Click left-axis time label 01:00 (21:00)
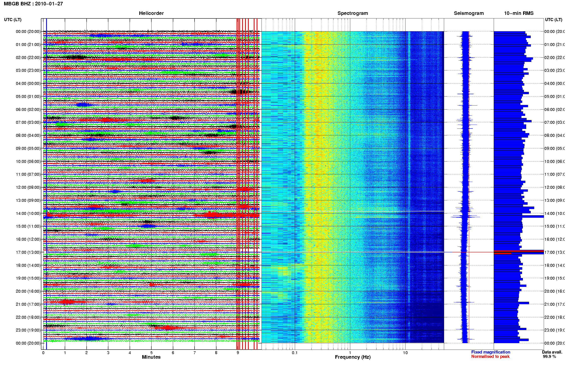The image size is (588, 368). coord(28,44)
